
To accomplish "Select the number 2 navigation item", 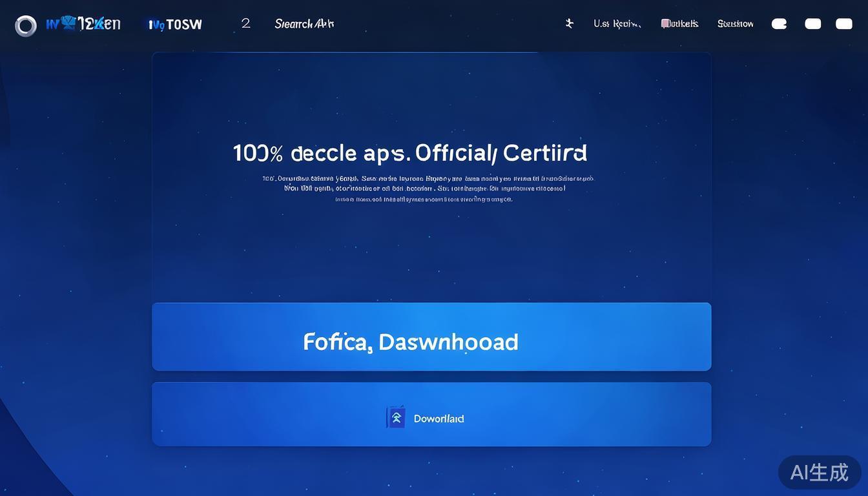I will [245, 23].
